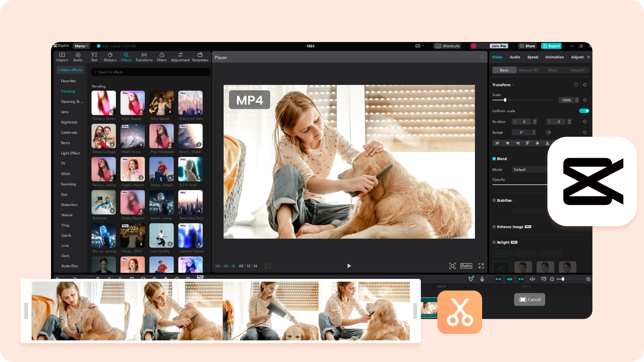The height and width of the screenshot is (362, 644).
Task: Open the Transitions panel
Action: [x=144, y=57]
